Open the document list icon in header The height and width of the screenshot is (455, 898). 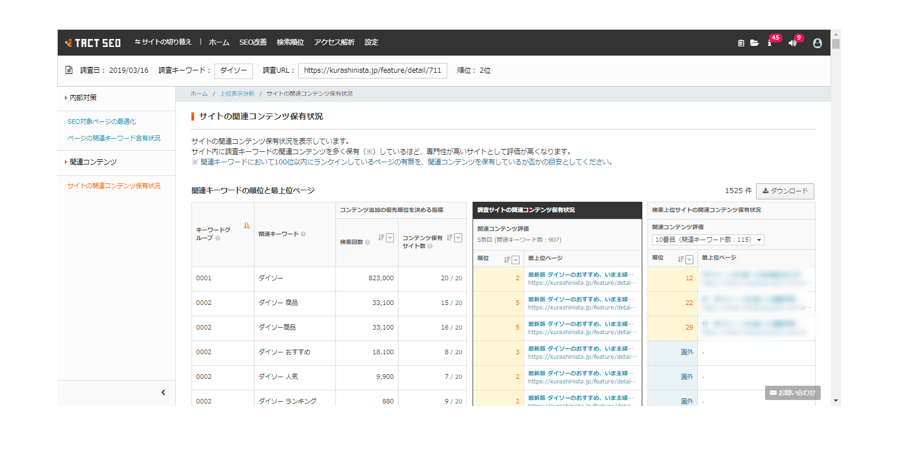pos(741,43)
